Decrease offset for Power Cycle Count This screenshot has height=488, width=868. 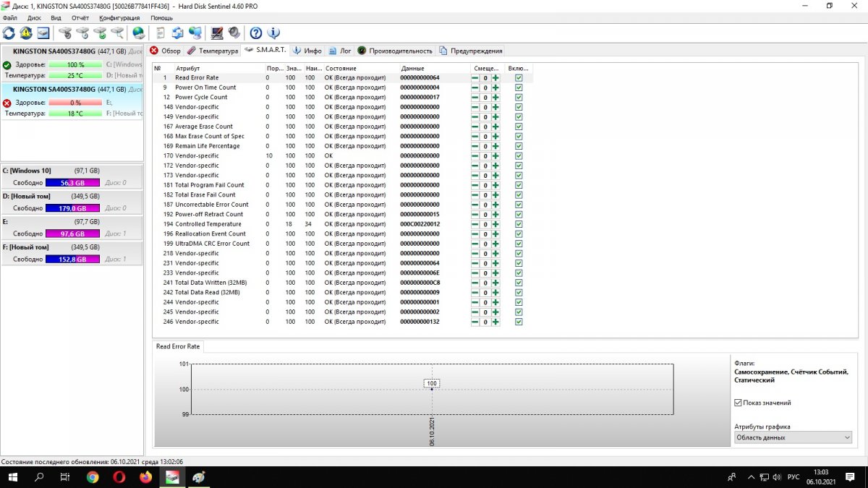click(x=475, y=97)
